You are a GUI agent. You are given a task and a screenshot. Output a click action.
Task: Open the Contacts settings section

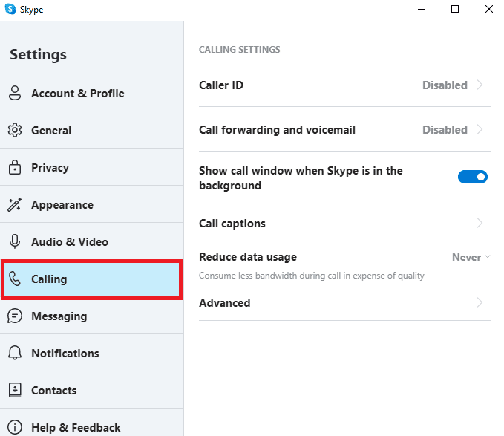coord(92,390)
